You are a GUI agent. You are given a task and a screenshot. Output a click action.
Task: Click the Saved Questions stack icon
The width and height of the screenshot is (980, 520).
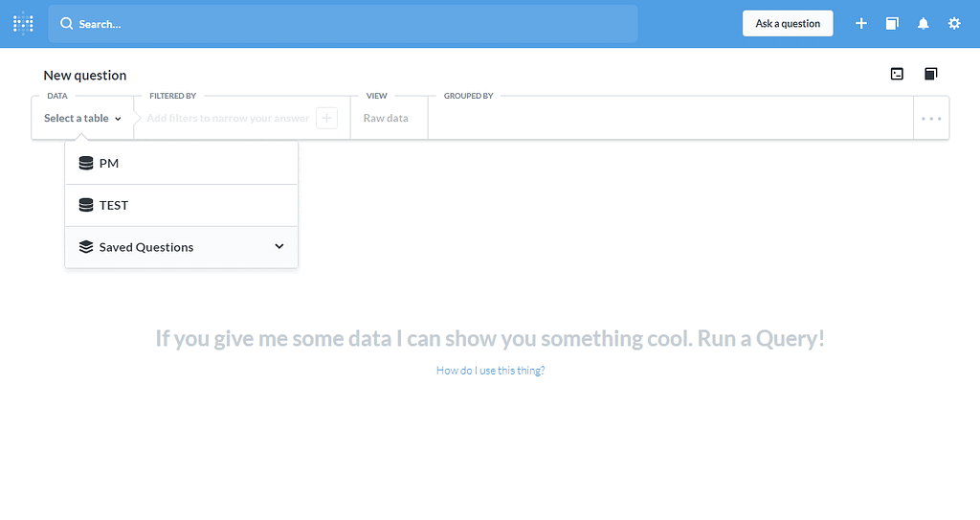click(86, 247)
